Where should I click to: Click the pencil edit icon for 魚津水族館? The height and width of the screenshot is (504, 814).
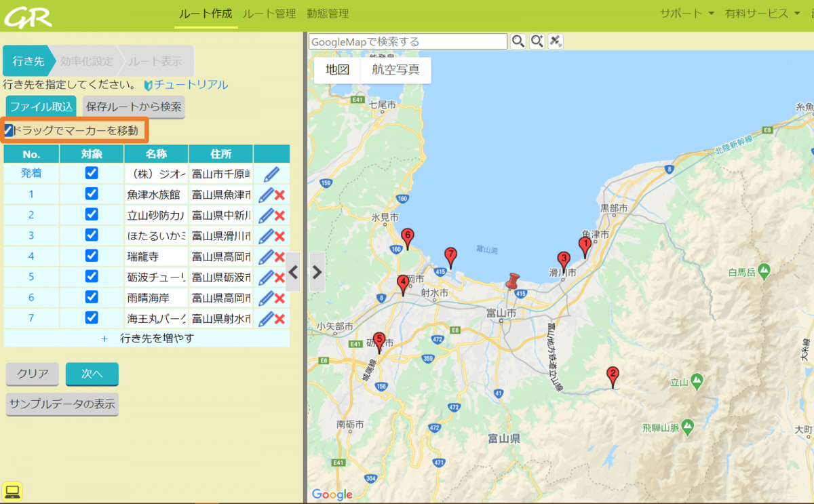[266, 195]
